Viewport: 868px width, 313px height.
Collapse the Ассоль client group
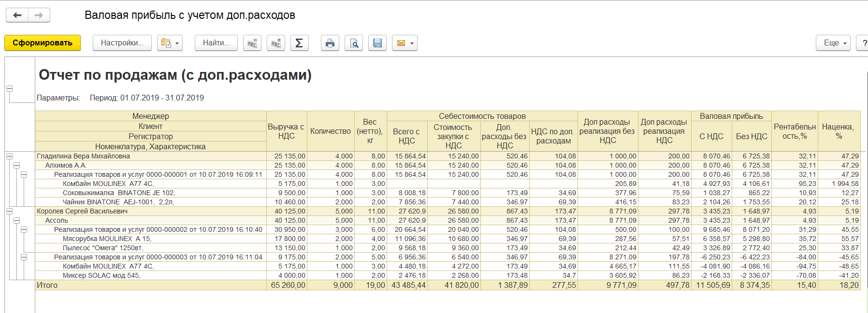(x=16, y=220)
